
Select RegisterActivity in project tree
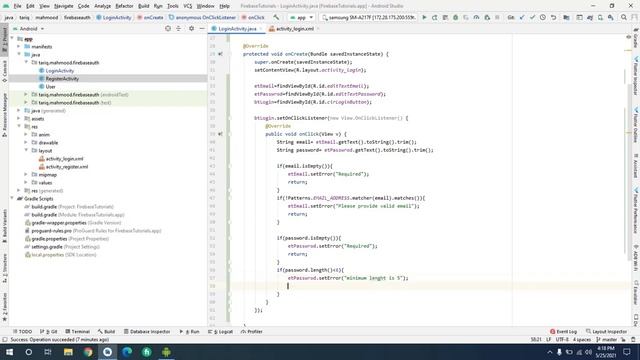tap(62, 78)
